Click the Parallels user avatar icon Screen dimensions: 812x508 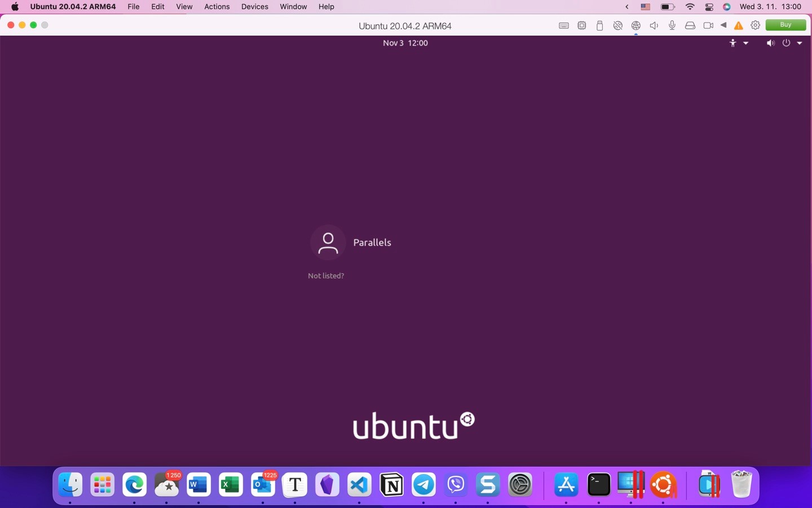pos(328,242)
